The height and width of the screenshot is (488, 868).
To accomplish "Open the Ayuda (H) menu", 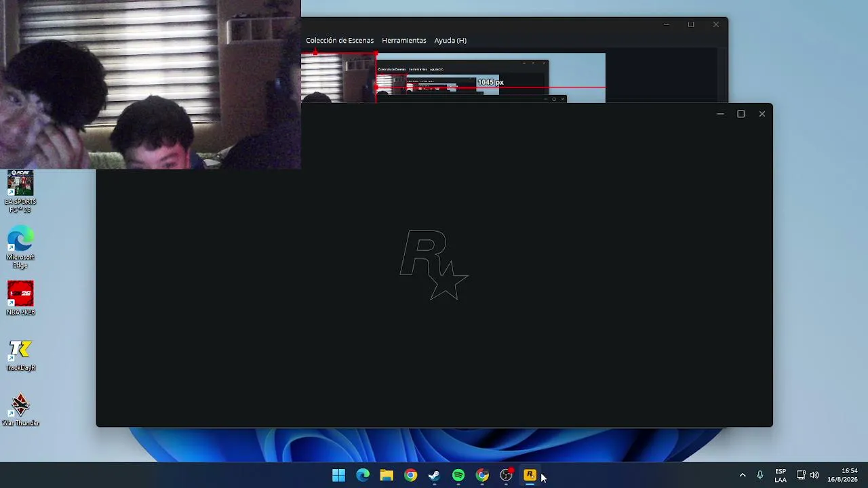I will pos(450,41).
